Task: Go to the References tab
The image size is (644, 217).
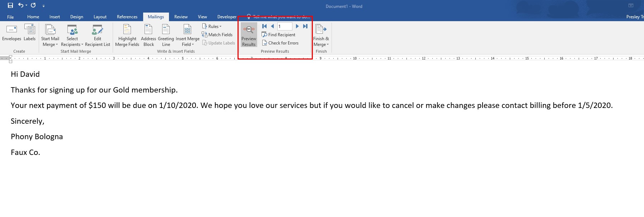Action: (127, 17)
